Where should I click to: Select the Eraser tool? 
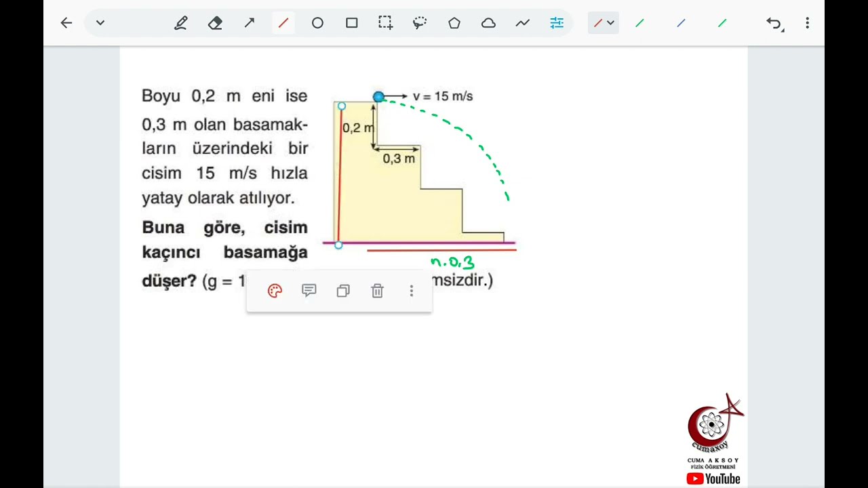(x=215, y=23)
